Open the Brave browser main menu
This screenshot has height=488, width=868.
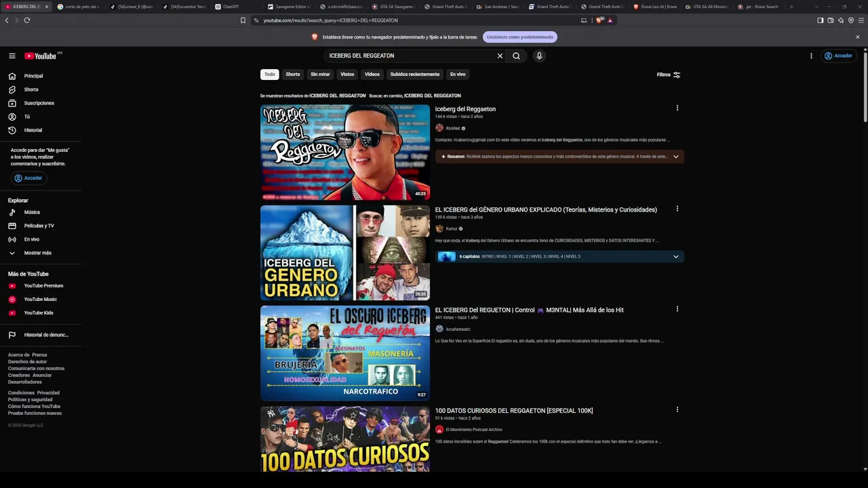coord(861,20)
